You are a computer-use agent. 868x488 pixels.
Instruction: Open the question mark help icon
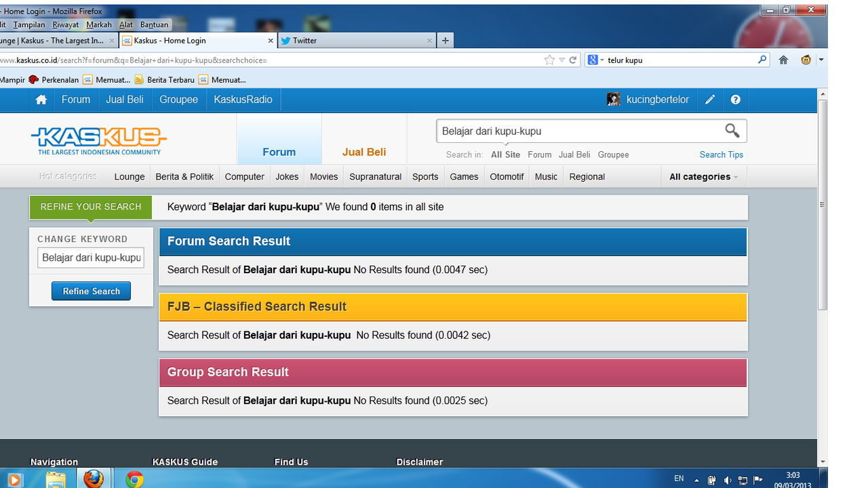tap(736, 100)
